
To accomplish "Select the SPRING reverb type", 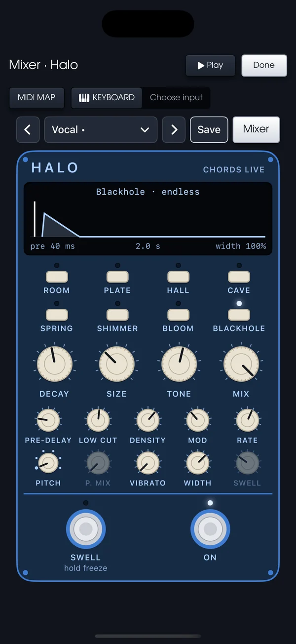I will pos(57,314).
